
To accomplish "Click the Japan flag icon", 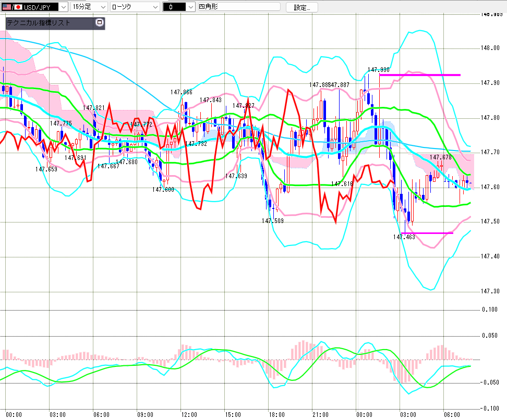I will tap(19, 7).
